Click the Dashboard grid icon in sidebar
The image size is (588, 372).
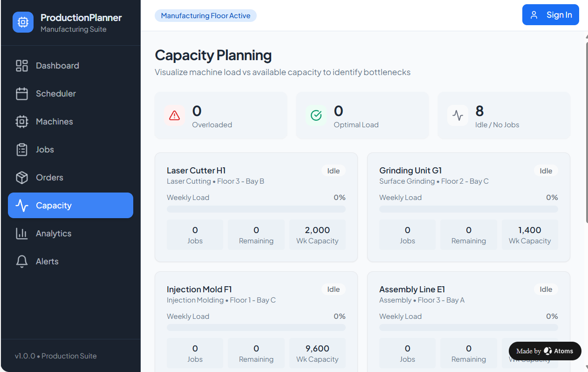click(22, 66)
